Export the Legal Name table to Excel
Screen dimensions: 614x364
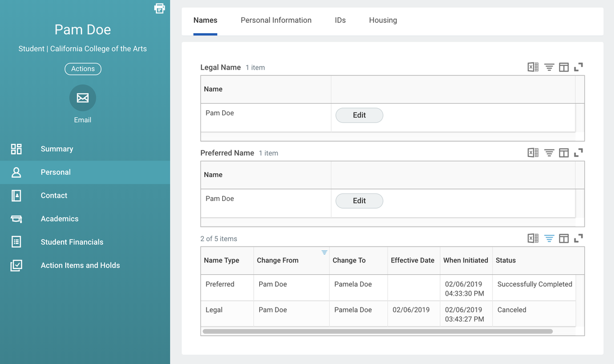tap(533, 67)
